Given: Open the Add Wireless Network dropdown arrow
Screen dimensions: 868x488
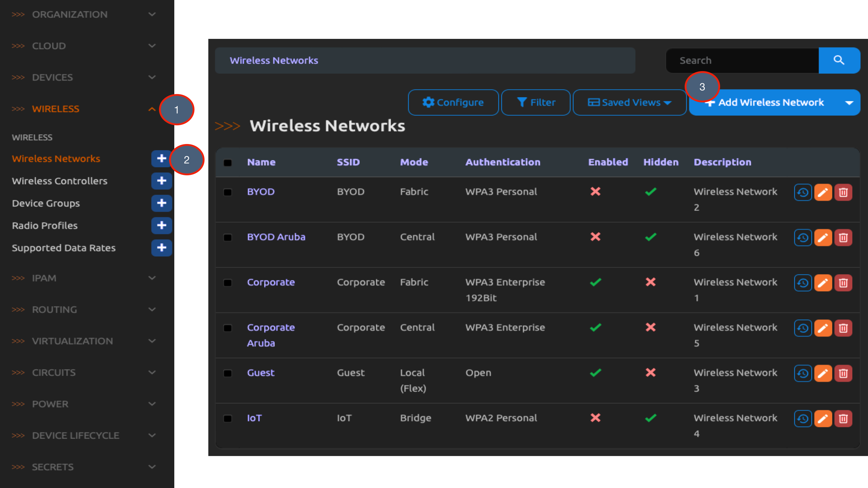Looking at the screenshot, I should click(x=849, y=102).
